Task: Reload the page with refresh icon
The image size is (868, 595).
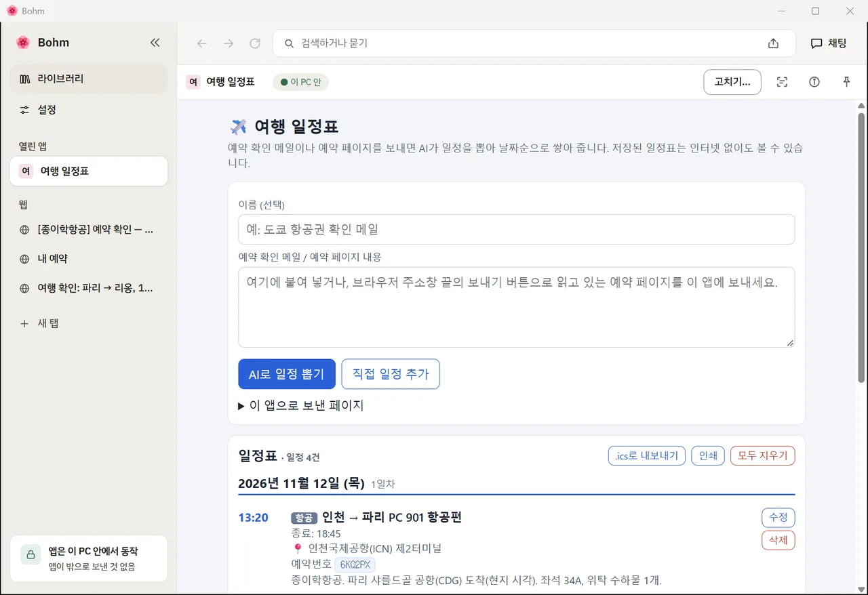Action: pos(255,43)
